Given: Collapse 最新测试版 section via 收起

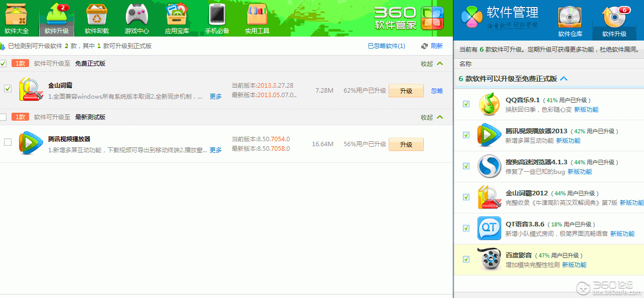Looking at the screenshot, I should (432, 117).
